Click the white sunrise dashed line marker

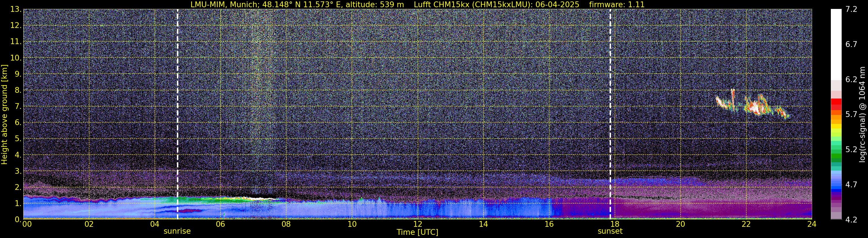(177, 114)
